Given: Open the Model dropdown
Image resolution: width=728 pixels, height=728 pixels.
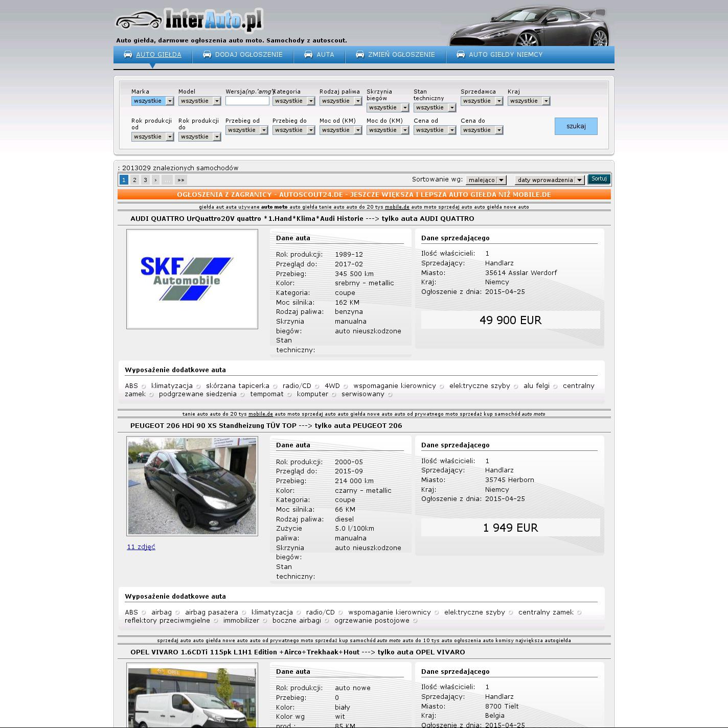Looking at the screenshot, I should (199, 101).
